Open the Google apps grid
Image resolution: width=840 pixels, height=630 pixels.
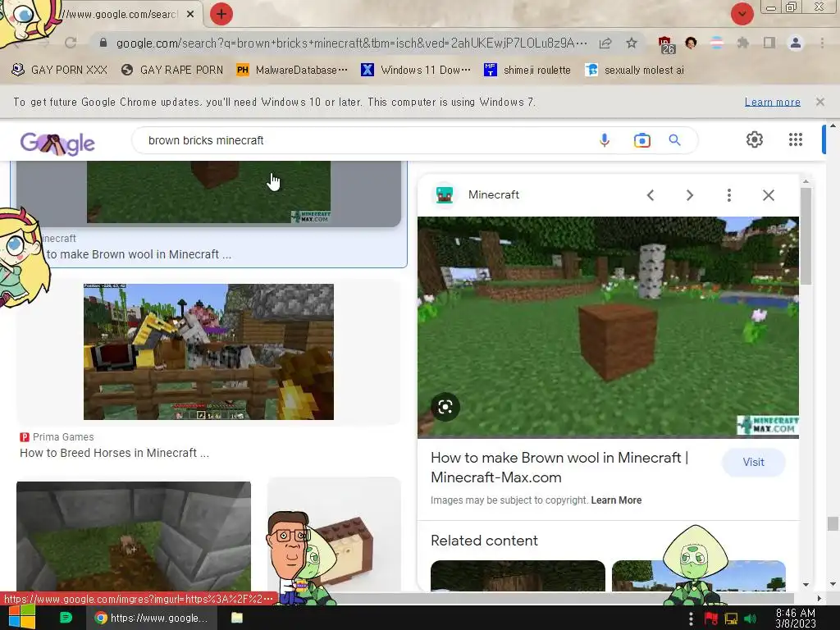796,139
